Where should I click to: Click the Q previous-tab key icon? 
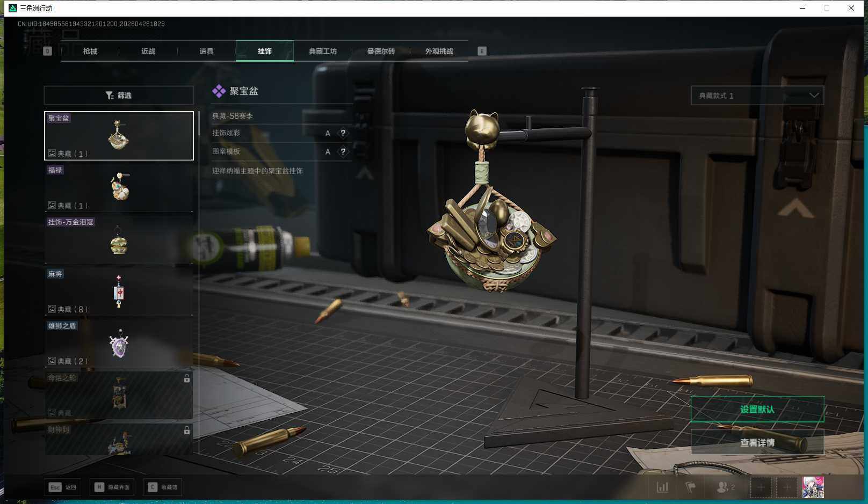pos(47,51)
